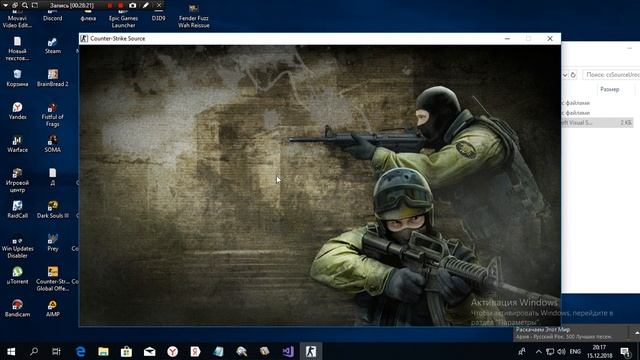Viewport: 640px width, 360px height.
Task: Switch to Visual Studio on taskbar
Action: [x=288, y=351]
